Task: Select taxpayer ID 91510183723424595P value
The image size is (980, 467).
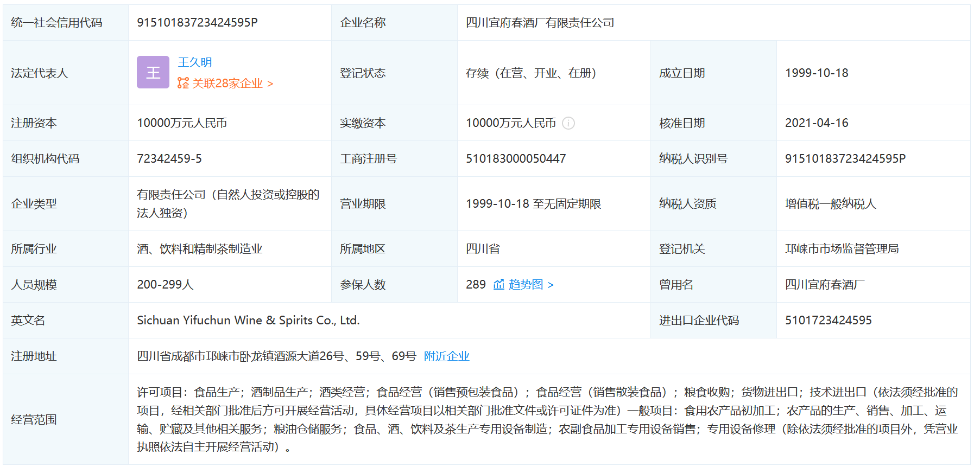Action: click(x=845, y=159)
